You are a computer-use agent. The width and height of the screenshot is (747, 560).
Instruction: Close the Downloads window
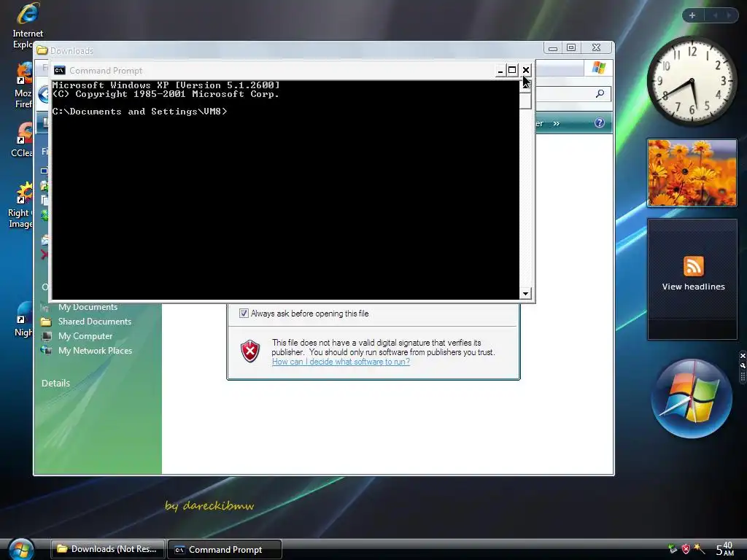point(596,47)
